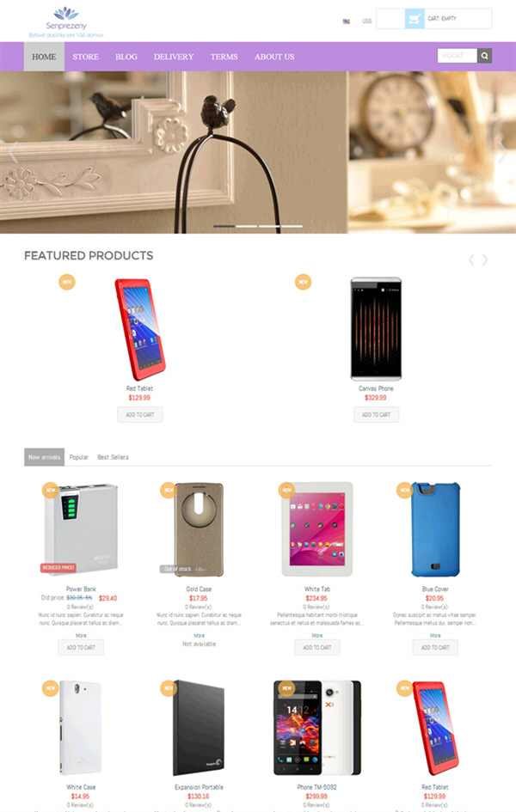Switch to the Popular tab
516x812 pixels.
(79, 457)
